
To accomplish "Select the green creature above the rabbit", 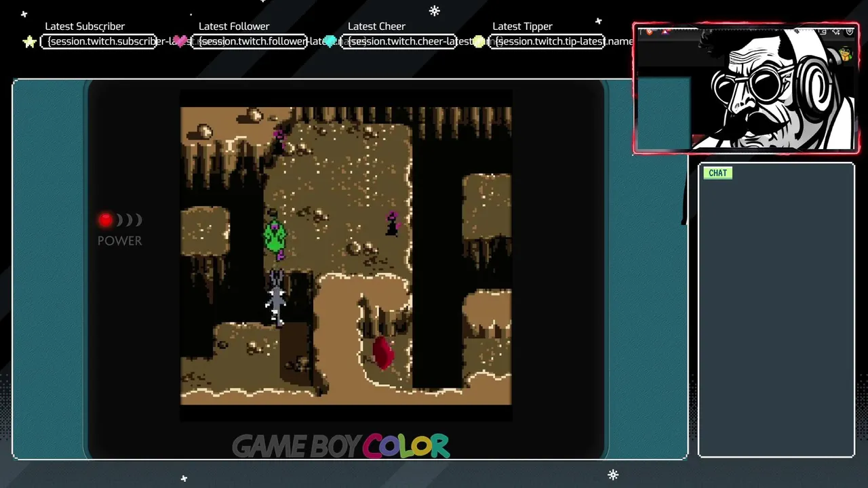I will click(x=275, y=237).
